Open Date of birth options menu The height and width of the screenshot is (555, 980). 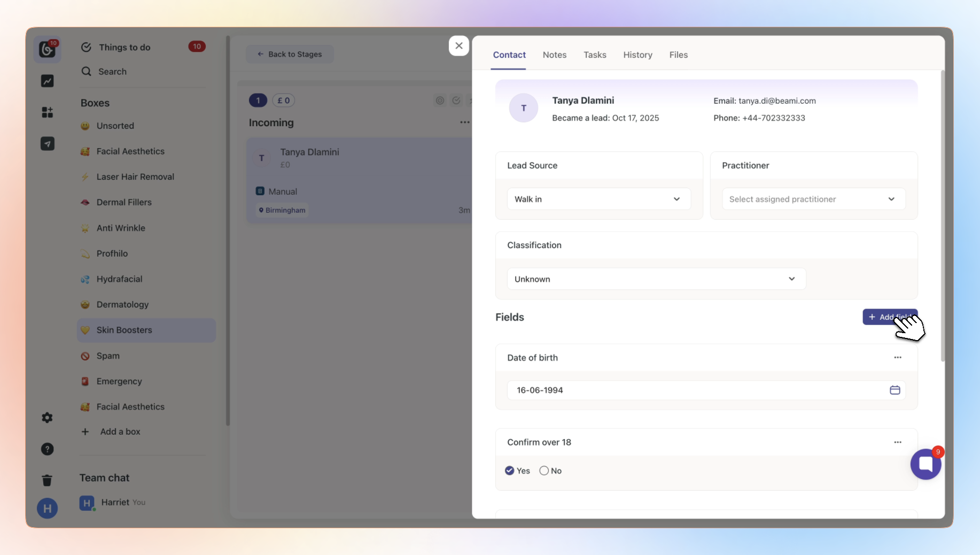(x=898, y=358)
